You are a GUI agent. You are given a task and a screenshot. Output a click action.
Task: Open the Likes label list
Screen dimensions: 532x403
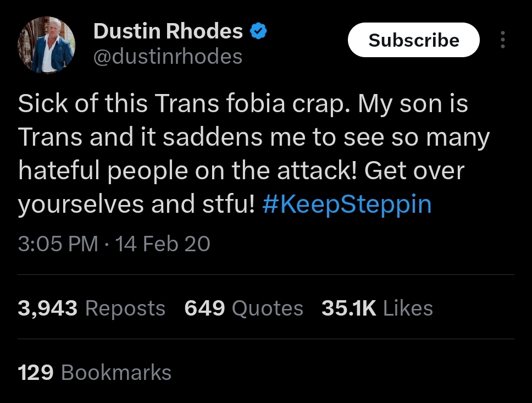point(408,308)
